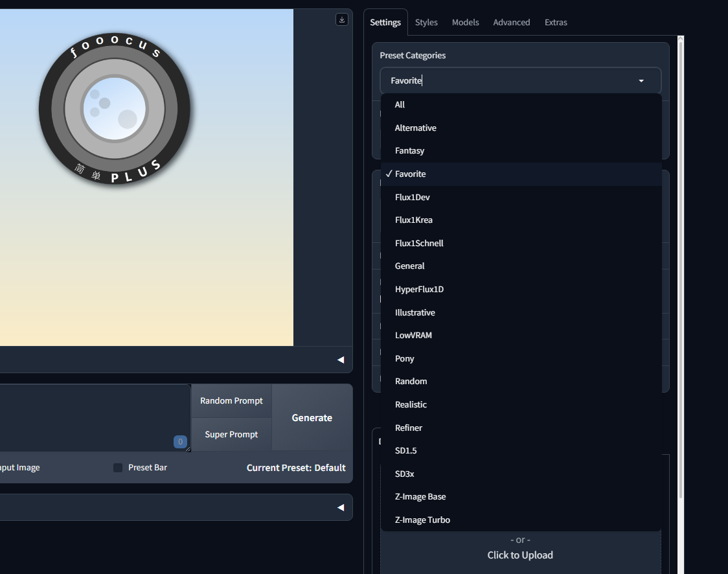Go to the Extras tab

(556, 22)
